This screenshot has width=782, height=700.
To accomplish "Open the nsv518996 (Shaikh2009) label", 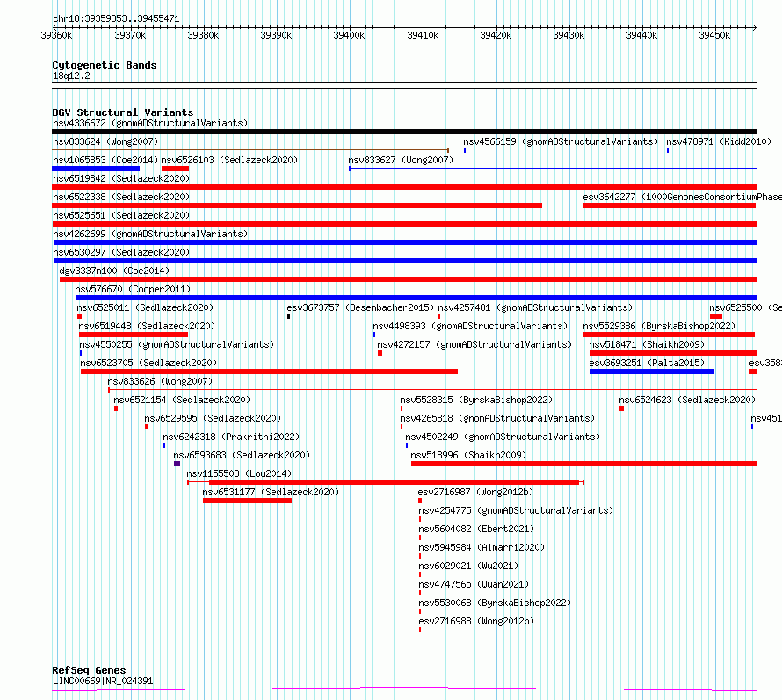I will (468, 455).
